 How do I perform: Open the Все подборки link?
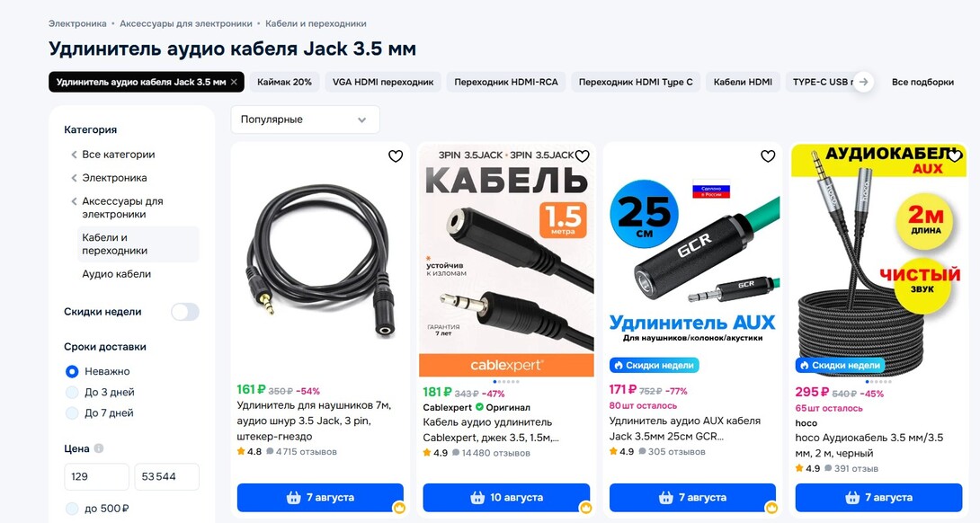[922, 82]
